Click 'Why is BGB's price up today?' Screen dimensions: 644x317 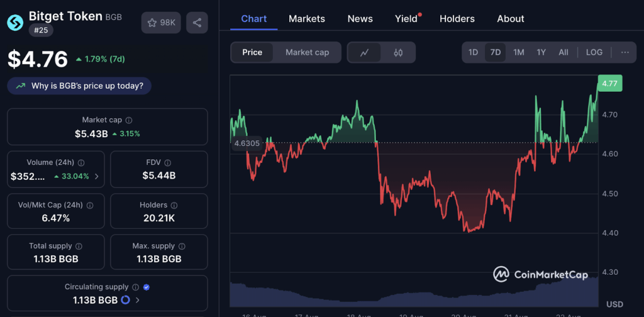(x=79, y=86)
